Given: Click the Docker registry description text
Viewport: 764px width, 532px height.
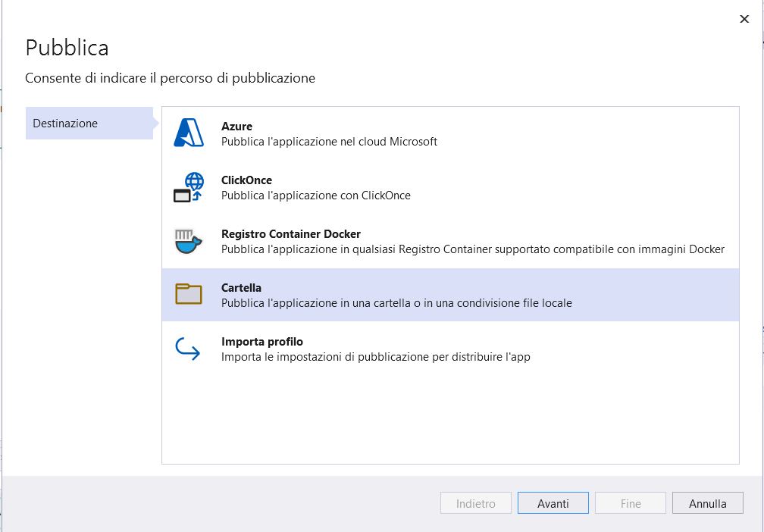Looking at the screenshot, I should [x=473, y=249].
